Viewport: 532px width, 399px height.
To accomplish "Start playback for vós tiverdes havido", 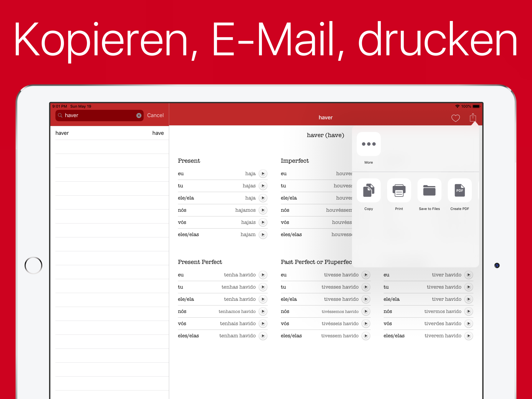I will click(x=469, y=323).
